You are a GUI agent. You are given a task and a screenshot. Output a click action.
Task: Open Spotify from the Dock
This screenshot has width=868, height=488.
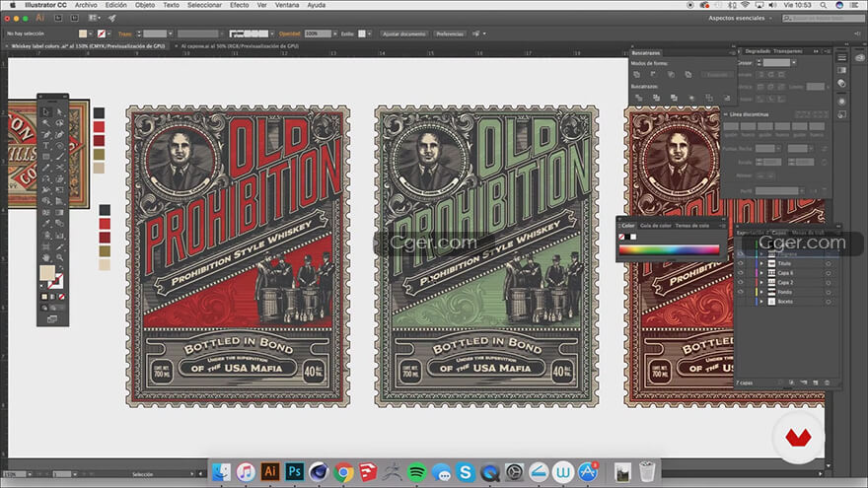[x=417, y=472]
